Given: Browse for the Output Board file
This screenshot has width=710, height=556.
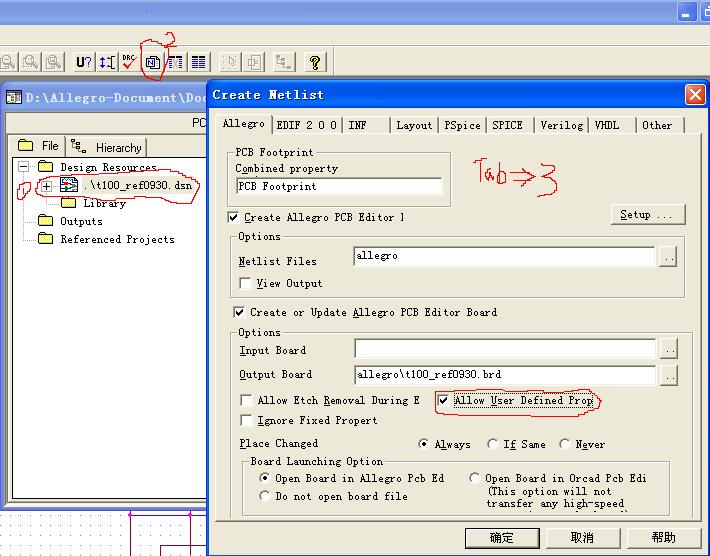Looking at the screenshot, I should [x=668, y=375].
